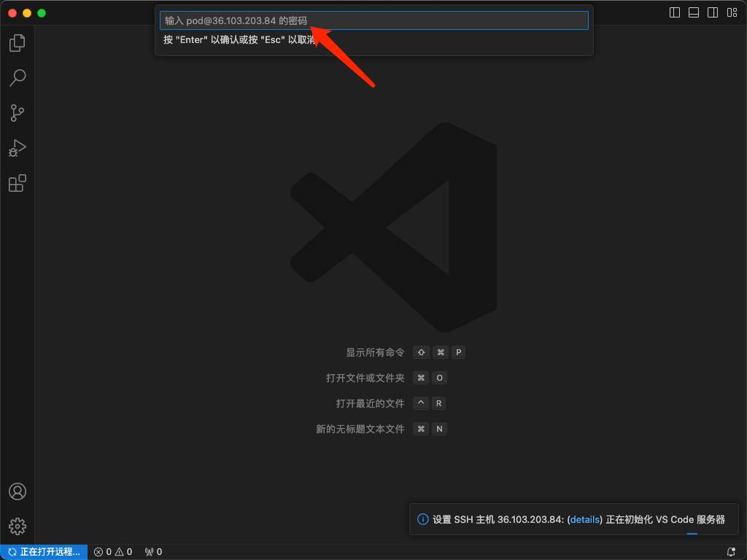The height and width of the screenshot is (560, 747).
Task: Click the forwarded ports status bar item
Action: (x=153, y=552)
